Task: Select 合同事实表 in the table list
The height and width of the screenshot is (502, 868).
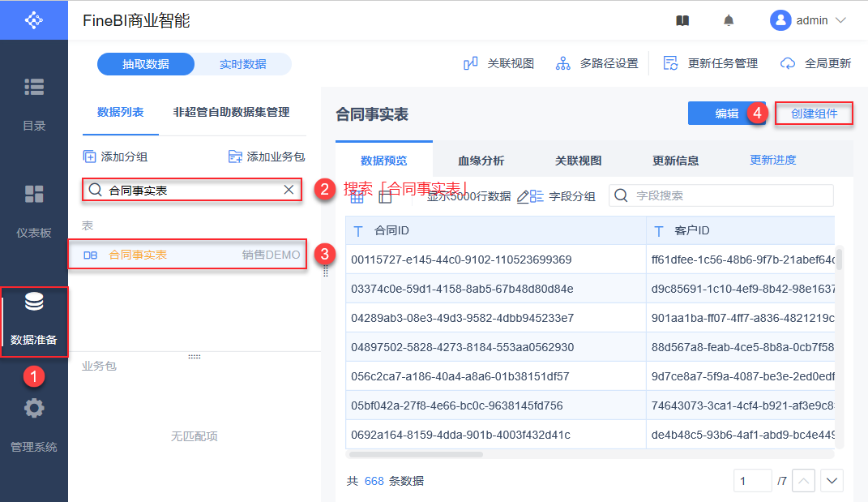Action: click(x=187, y=255)
